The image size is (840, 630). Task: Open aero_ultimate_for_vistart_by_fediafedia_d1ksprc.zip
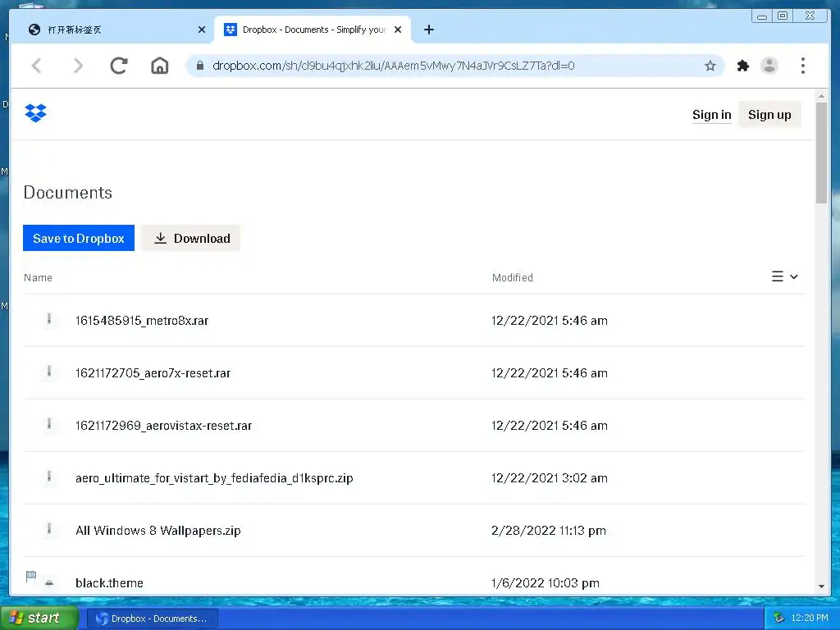tap(214, 478)
